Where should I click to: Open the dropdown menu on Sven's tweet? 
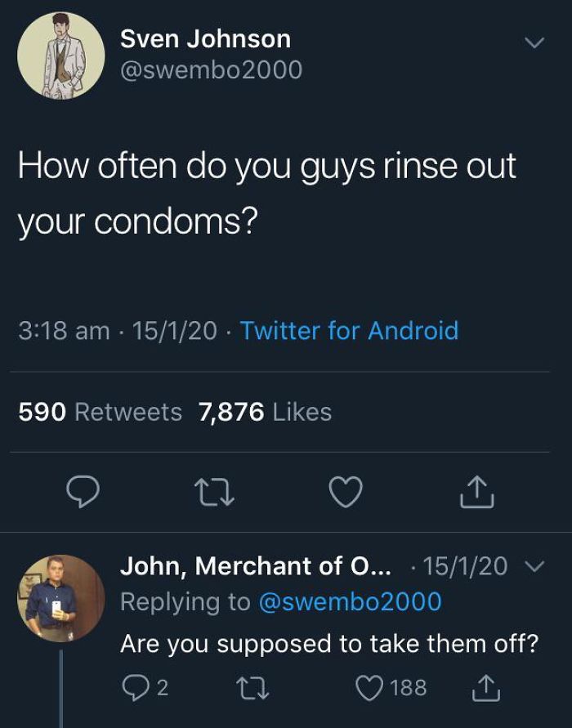(x=533, y=42)
